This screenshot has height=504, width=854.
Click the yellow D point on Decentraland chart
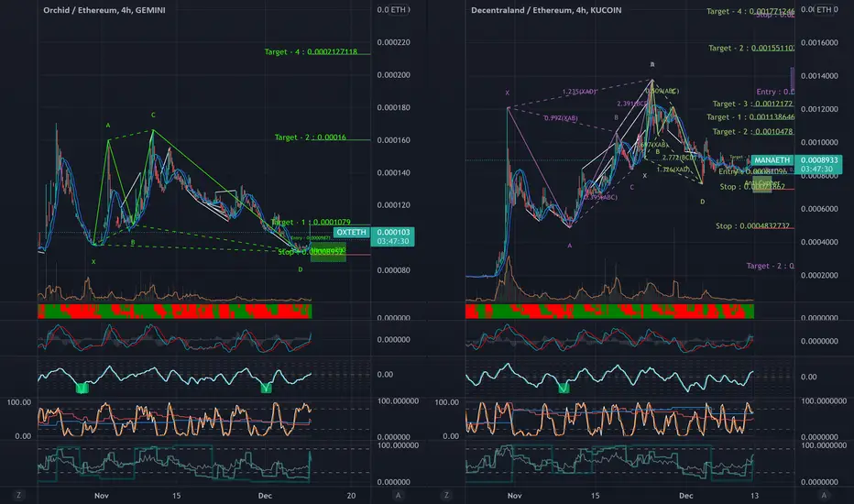point(702,202)
